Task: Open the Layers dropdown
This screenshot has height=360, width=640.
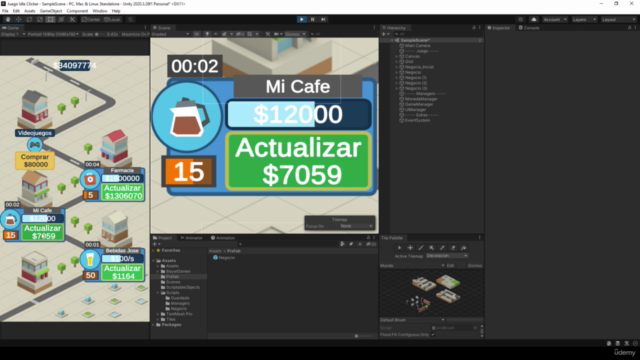Action: (x=584, y=19)
